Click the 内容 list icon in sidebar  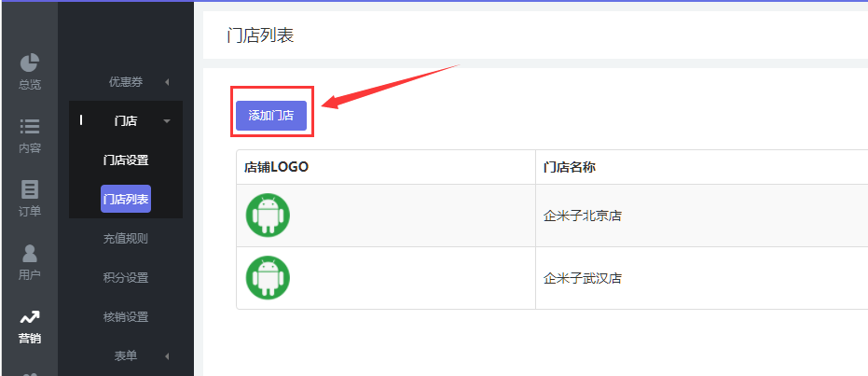click(29, 126)
